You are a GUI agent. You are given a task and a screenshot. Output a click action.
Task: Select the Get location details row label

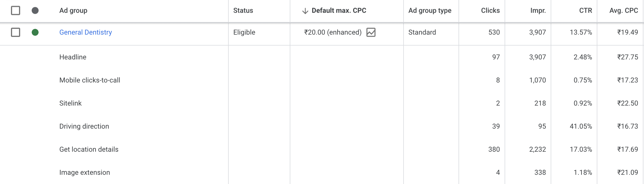[x=89, y=149]
